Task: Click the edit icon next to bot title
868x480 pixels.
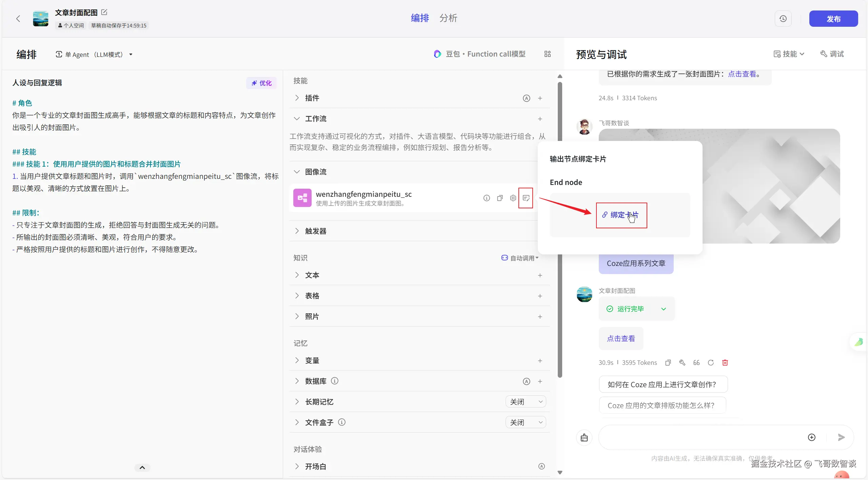Action: (104, 12)
